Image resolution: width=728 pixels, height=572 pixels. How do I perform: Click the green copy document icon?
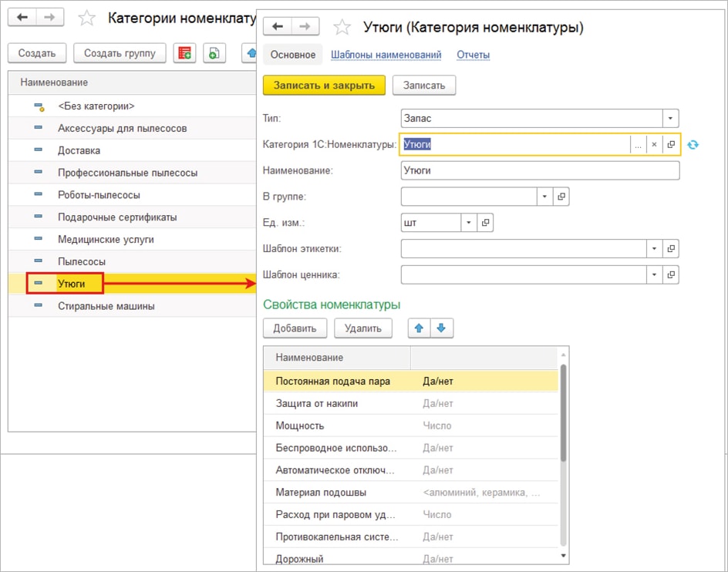214,53
